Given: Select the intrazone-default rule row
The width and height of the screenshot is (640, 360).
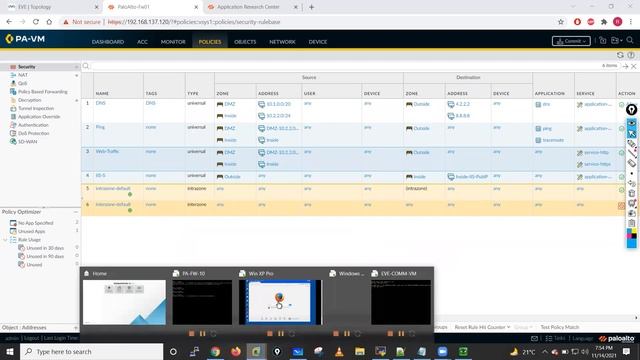Looking at the screenshot, I should pos(354,191).
